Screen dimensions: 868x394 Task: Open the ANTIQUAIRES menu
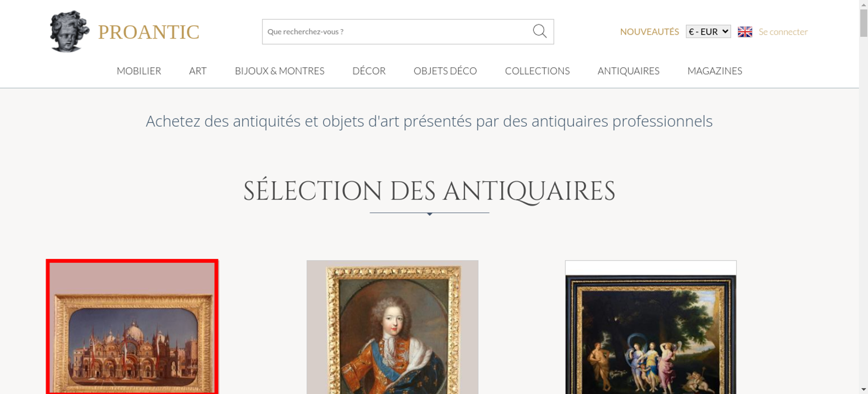[628, 71]
